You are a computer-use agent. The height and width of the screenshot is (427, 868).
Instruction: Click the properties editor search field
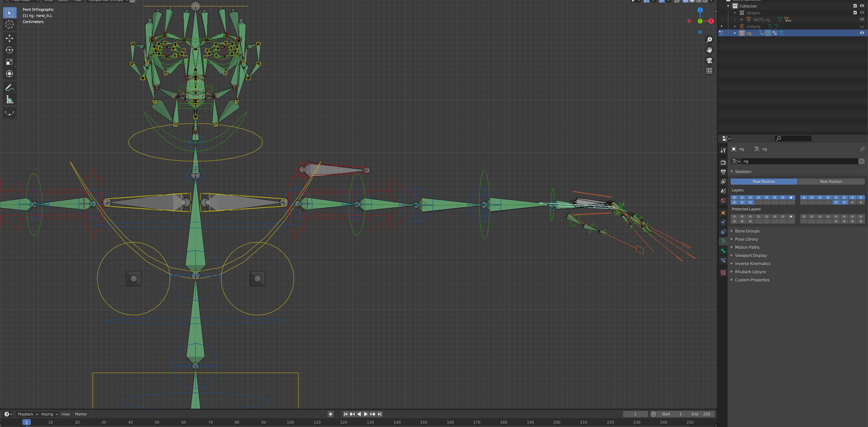[x=793, y=138]
